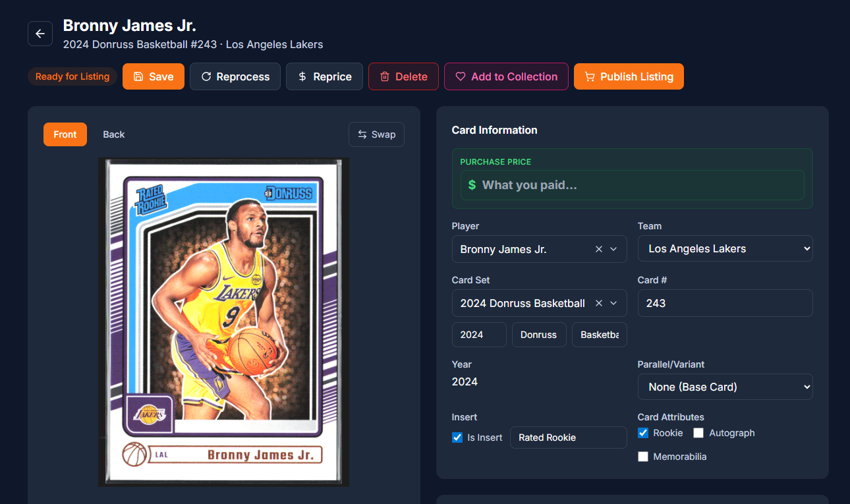Select the Front image tab
The height and width of the screenshot is (504, 850).
(65, 134)
